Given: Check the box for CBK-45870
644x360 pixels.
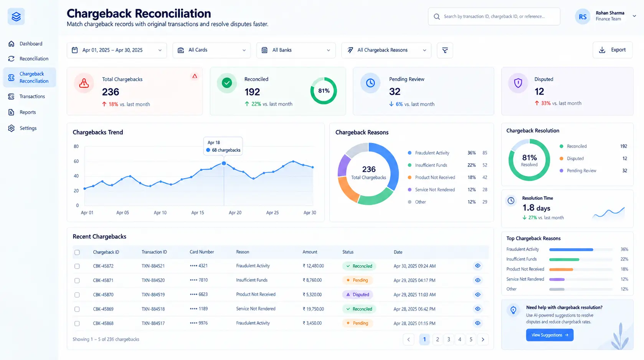Looking at the screenshot, I should pyautogui.click(x=77, y=295).
